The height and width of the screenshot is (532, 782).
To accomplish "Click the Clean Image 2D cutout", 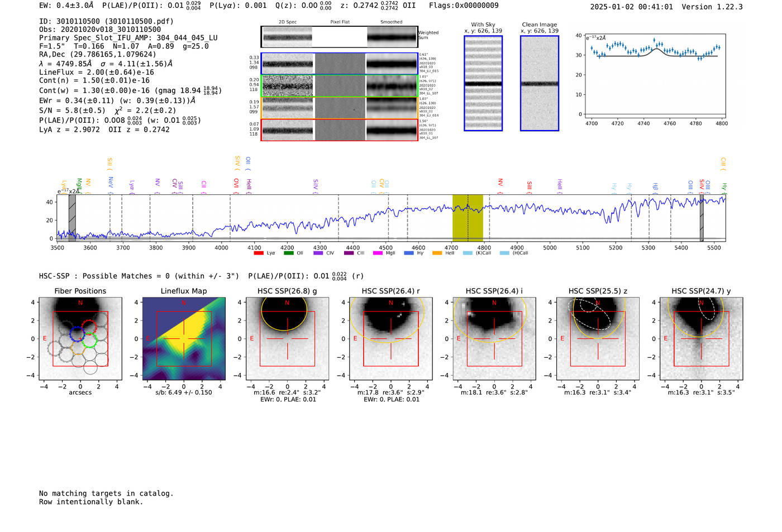I will pyautogui.click(x=540, y=83).
